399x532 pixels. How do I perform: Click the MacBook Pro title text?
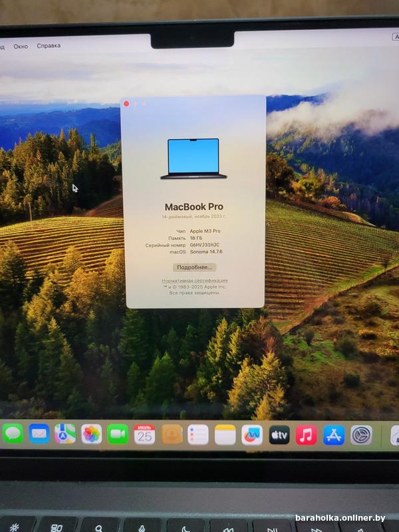click(x=194, y=207)
